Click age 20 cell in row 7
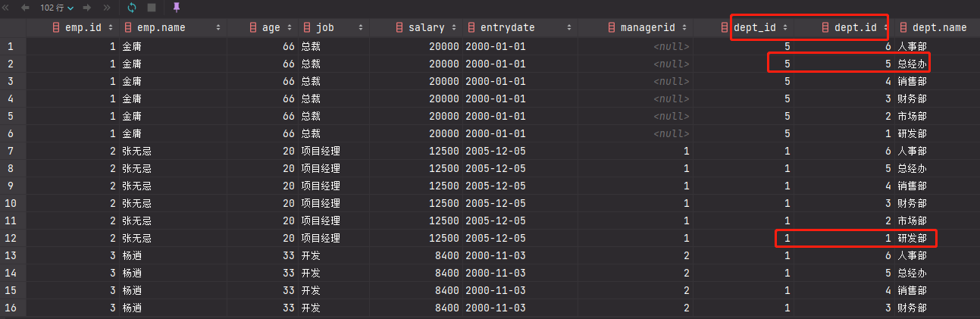Image resolution: width=980 pixels, height=319 pixels. (x=261, y=151)
